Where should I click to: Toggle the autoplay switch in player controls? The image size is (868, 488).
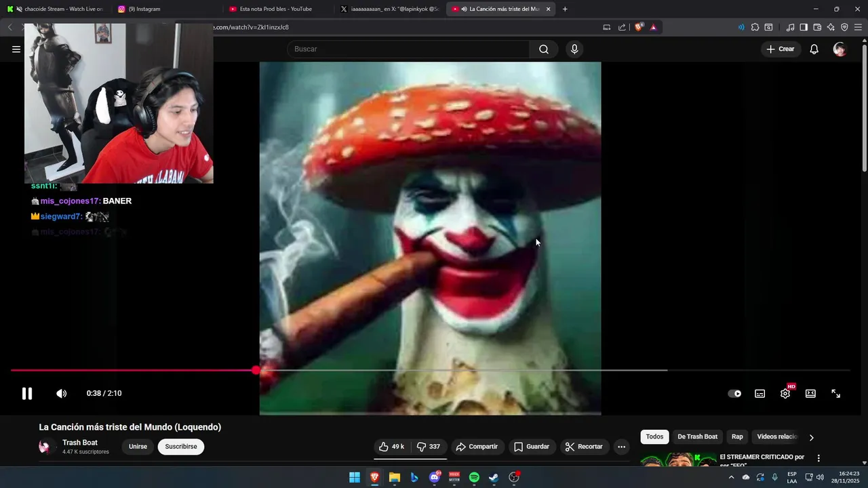point(734,394)
